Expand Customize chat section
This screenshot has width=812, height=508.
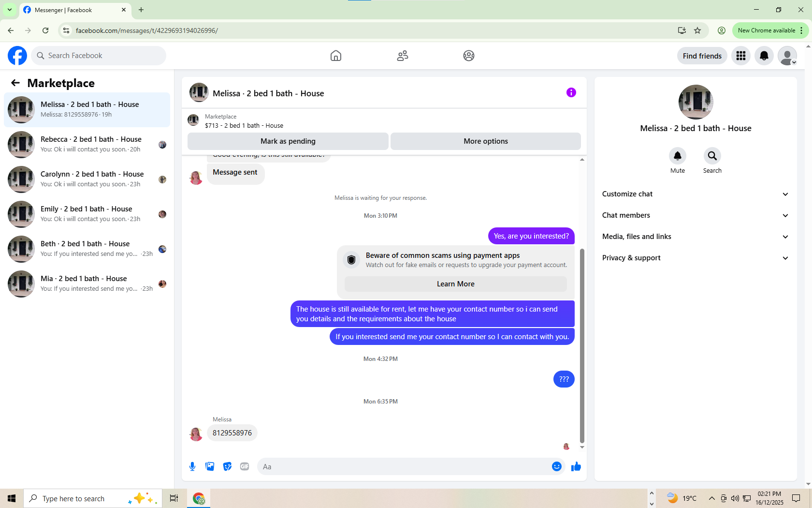[x=696, y=194]
